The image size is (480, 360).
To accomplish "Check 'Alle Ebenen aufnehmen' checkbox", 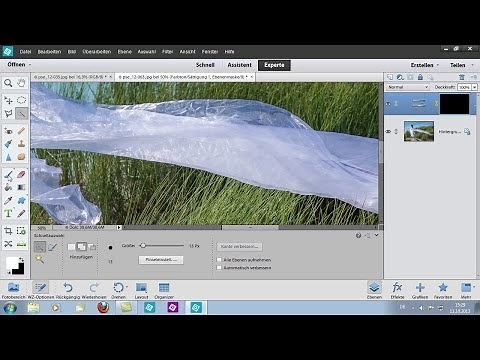I will point(219,260).
